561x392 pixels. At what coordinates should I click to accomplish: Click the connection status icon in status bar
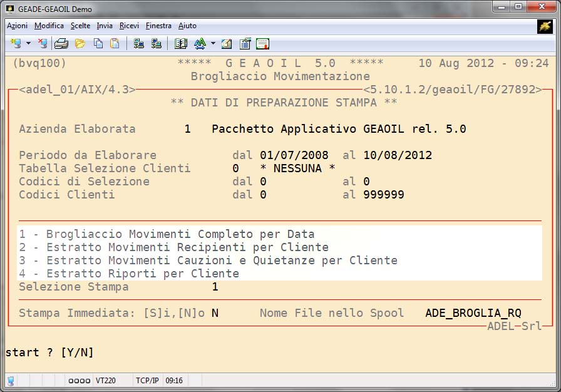click(11, 380)
